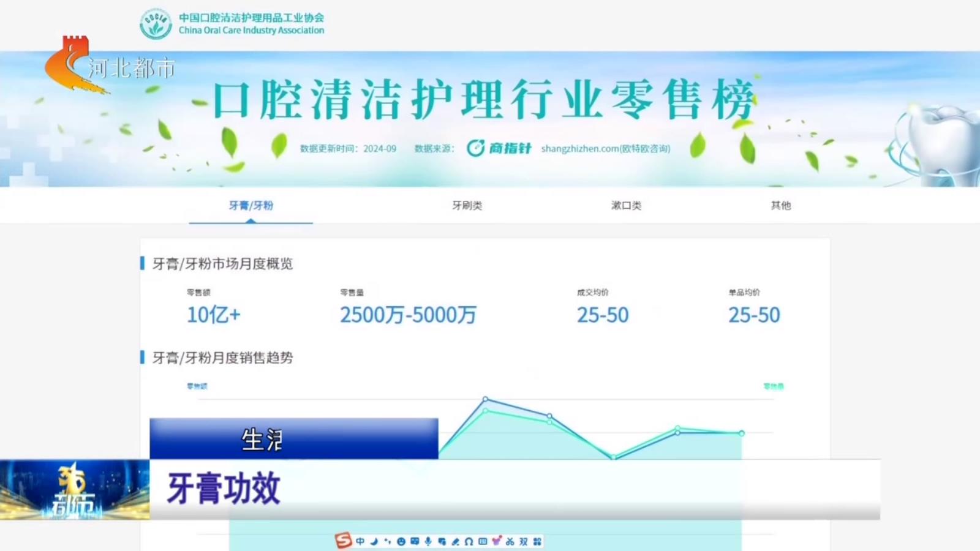Open the emoji smiley panel
Screen dimensions: 980x551
pyautogui.click(x=401, y=541)
